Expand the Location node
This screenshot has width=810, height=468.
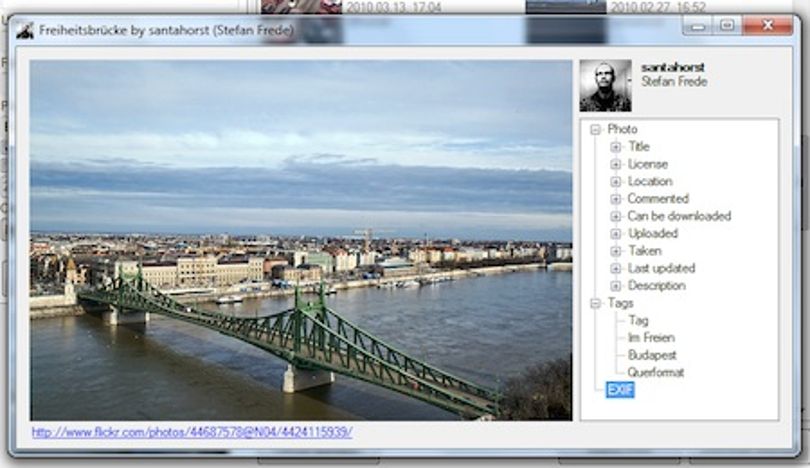coord(615,181)
